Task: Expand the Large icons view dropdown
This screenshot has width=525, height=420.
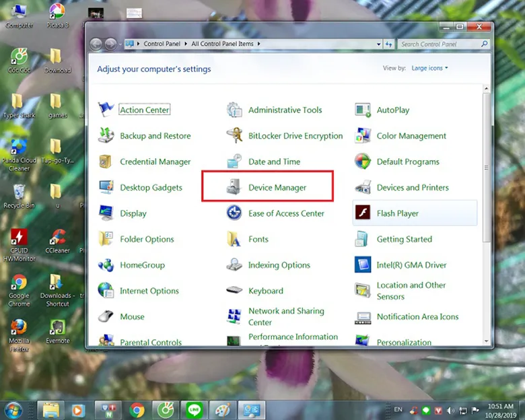Action: click(x=429, y=68)
